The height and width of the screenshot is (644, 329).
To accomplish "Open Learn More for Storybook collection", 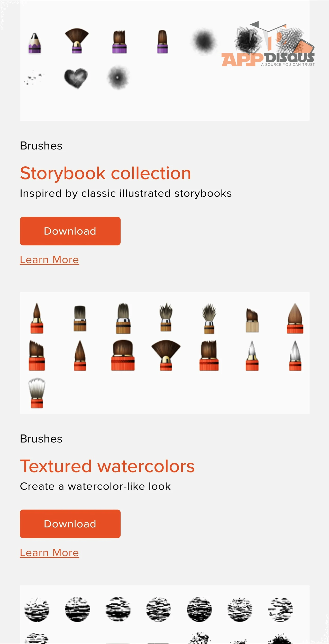I will pos(49,260).
